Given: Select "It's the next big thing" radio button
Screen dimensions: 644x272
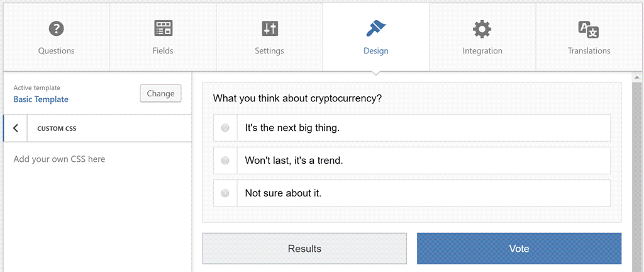Looking at the screenshot, I should (225, 128).
